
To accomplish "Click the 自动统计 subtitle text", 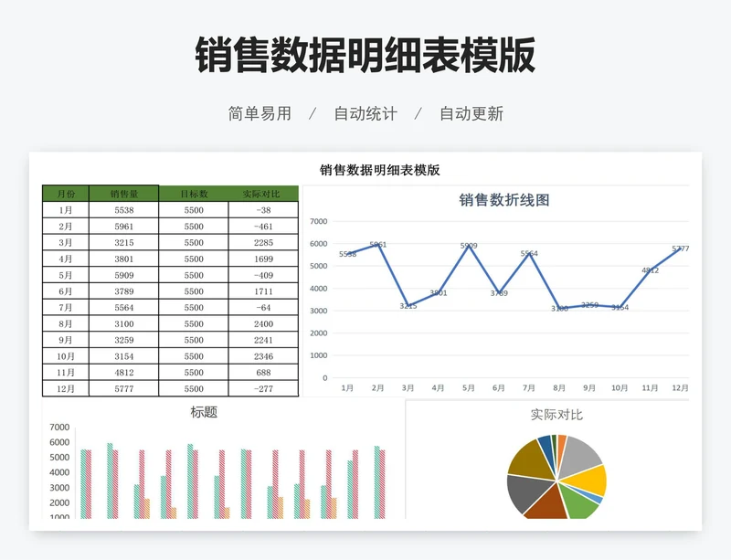I will coord(365,113).
